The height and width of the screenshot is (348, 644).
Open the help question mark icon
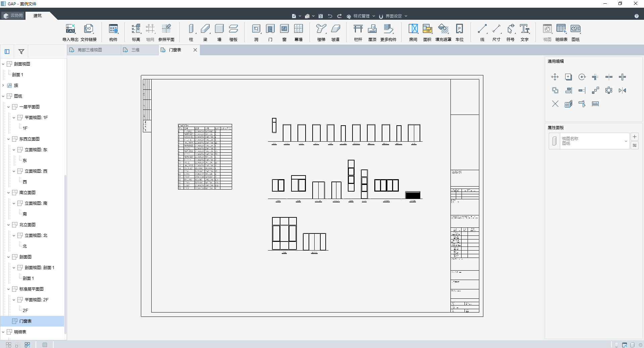[636, 16]
